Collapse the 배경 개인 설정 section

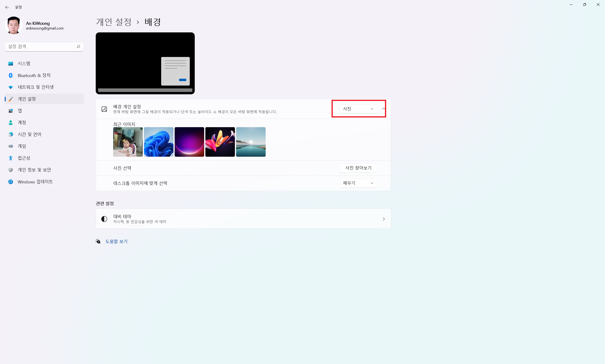(384, 109)
